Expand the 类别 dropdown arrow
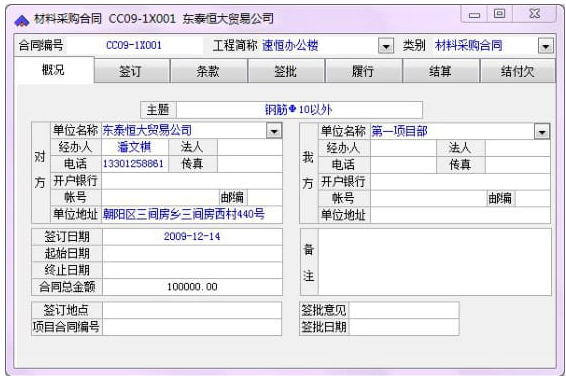The height and width of the screenshot is (376, 566). point(545,46)
